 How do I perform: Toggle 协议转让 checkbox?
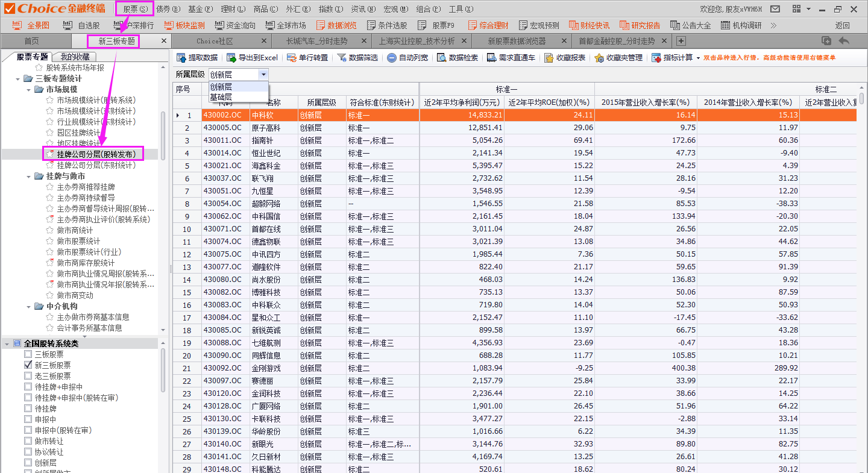(28, 452)
